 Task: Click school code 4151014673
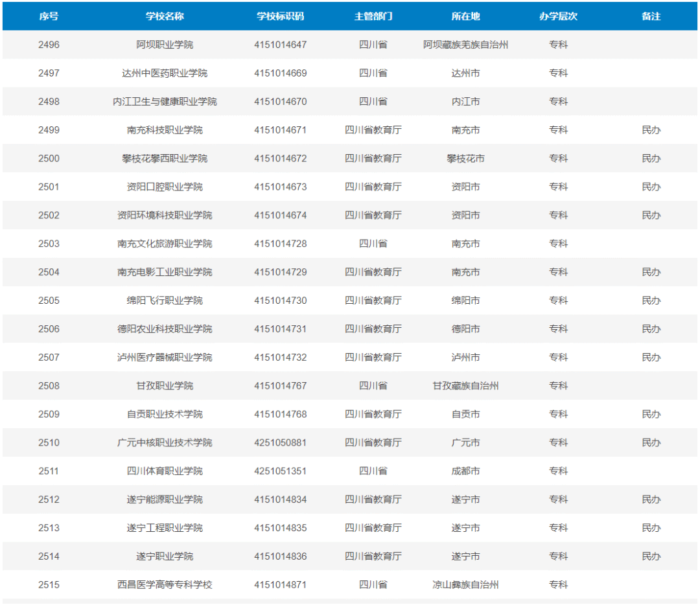pos(281,187)
